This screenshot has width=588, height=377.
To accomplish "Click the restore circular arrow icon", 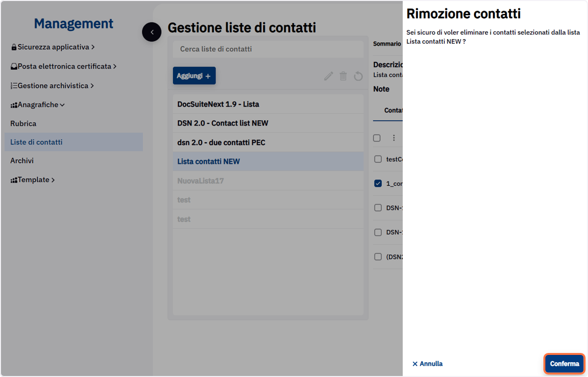I will point(358,76).
